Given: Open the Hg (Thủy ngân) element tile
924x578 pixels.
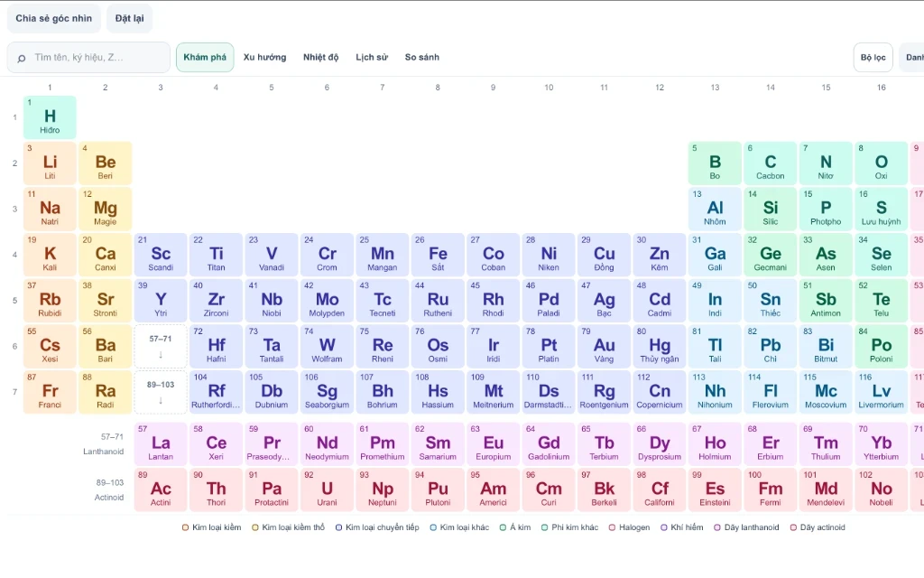Looking at the screenshot, I should [x=660, y=346].
